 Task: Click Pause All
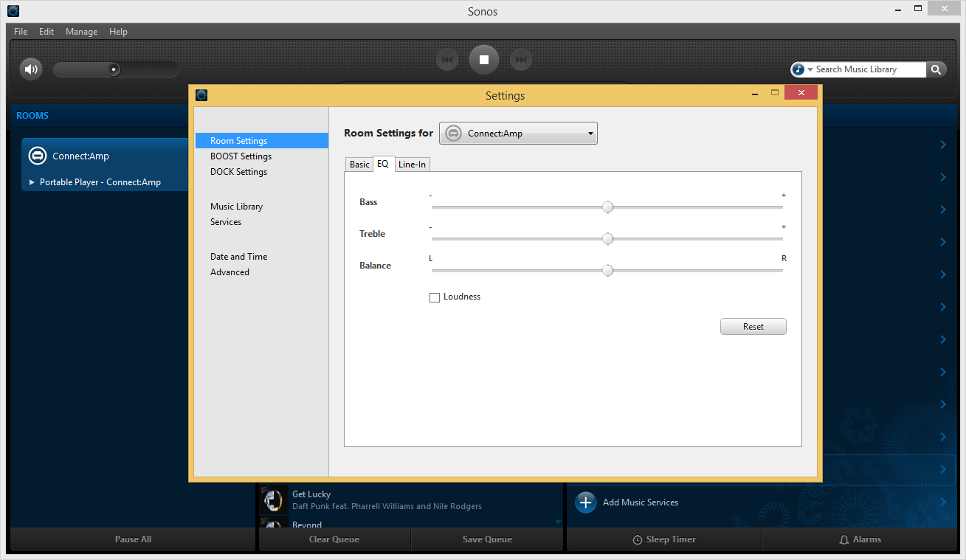pyautogui.click(x=133, y=539)
